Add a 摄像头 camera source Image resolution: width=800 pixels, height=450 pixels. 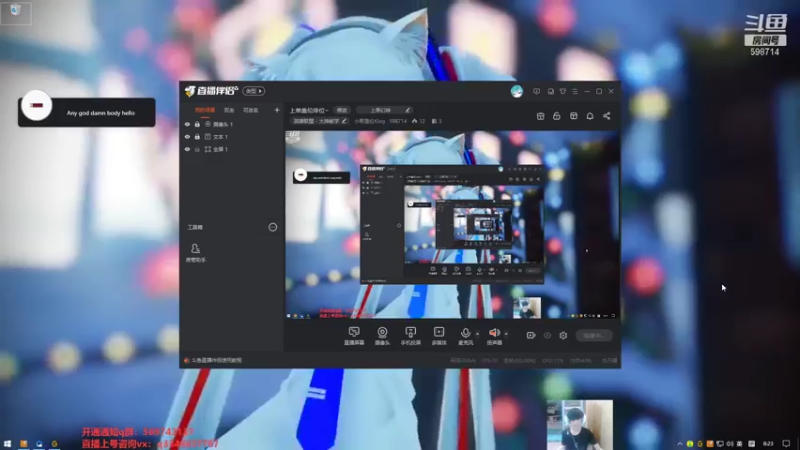pyautogui.click(x=382, y=336)
